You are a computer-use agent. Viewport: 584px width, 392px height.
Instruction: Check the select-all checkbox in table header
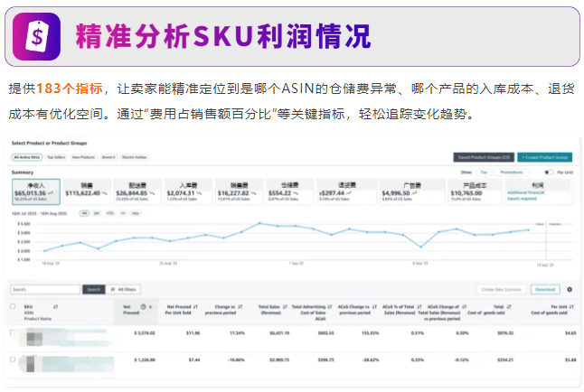pyautogui.click(x=13, y=306)
